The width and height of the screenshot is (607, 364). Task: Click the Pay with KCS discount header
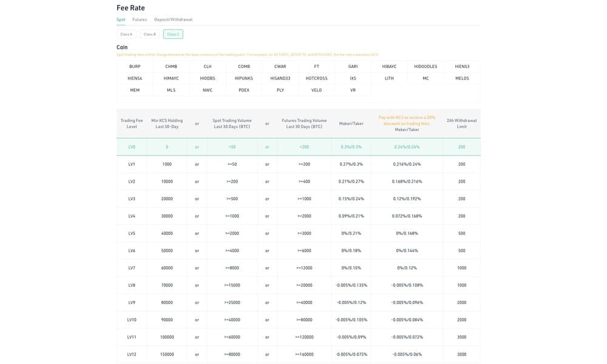pyautogui.click(x=407, y=120)
